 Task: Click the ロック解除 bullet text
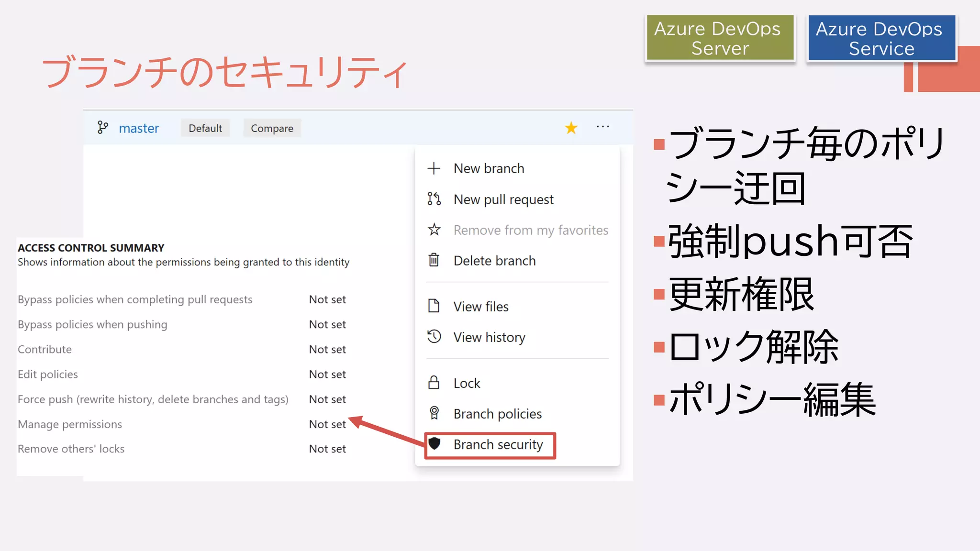(754, 346)
